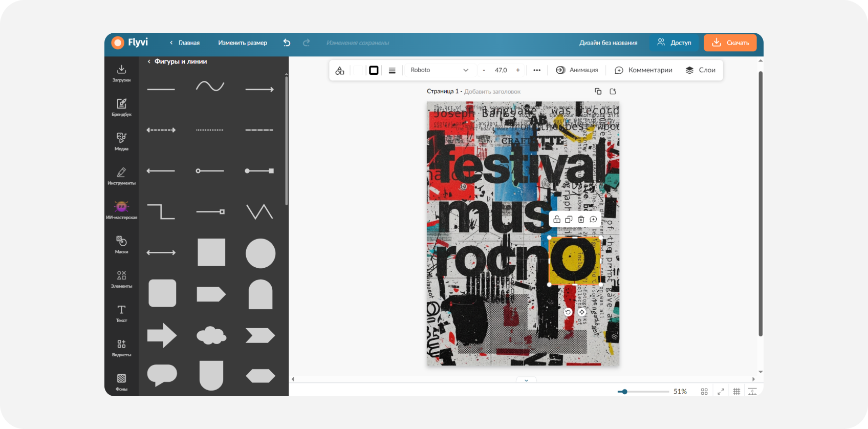Open the border line style options
Viewport: 868px width, 429px height.
click(x=392, y=70)
